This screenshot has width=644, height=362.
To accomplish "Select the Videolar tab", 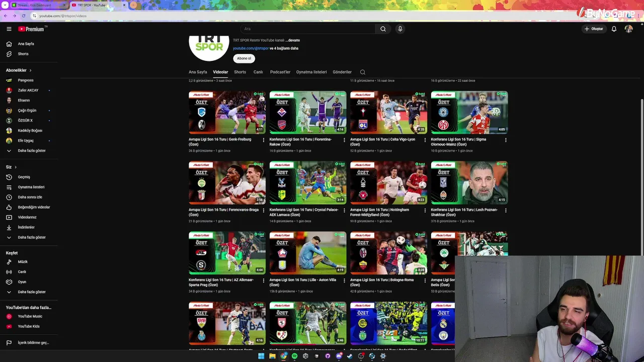I will [220, 72].
